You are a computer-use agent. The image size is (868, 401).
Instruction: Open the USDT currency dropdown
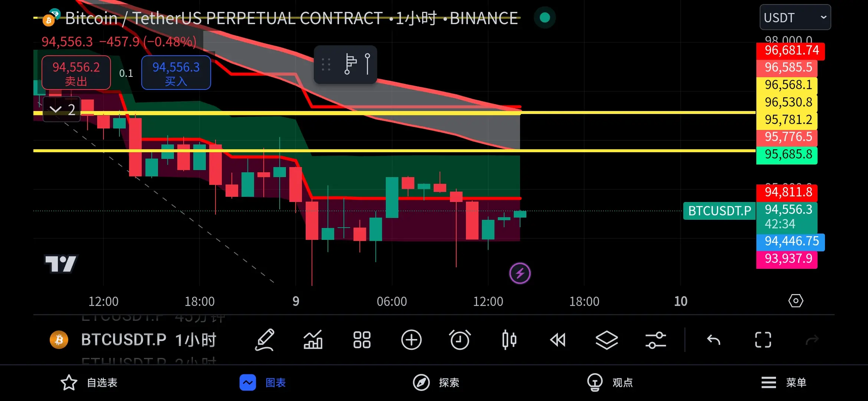(x=795, y=17)
